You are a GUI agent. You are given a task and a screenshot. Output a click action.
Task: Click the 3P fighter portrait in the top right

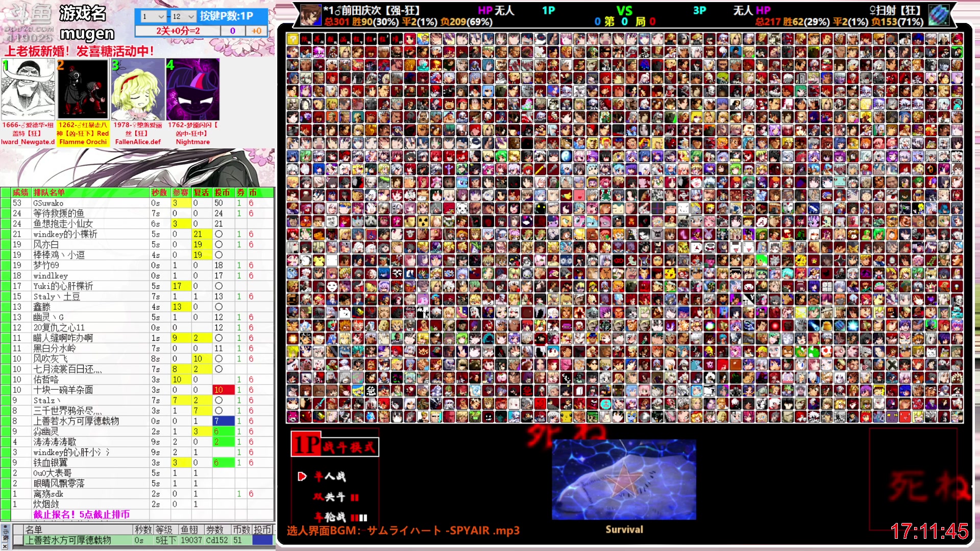[938, 15]
